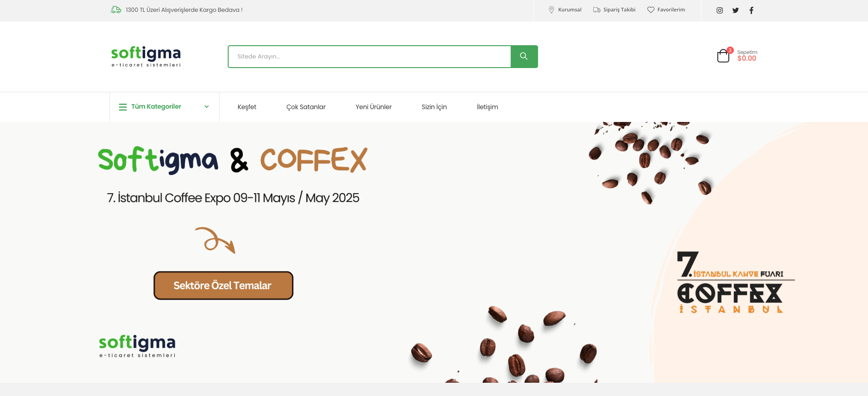Click the magnifier search button
The width and height of the screenshot is (868, 396).
click(524, 57)
